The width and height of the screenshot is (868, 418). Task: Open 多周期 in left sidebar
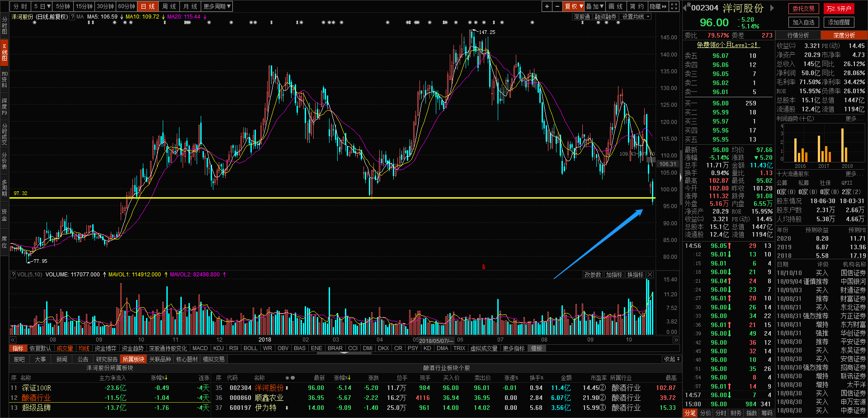coord(4,187)
